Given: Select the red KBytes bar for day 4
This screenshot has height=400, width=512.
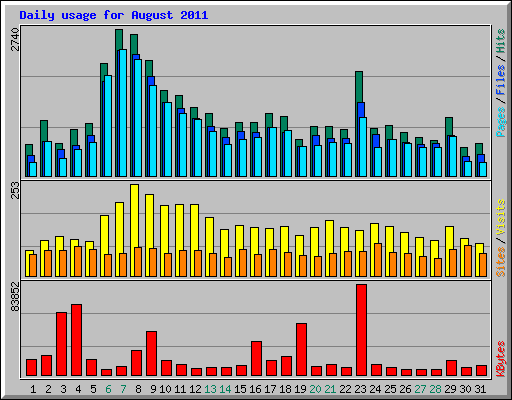Looking at the screenshot, I should (x=76, y=340).
